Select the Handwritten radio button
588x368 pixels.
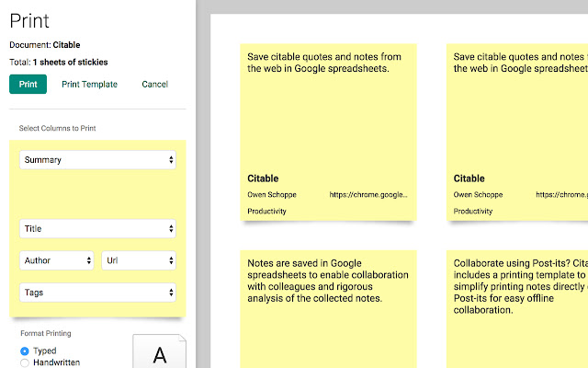pyautogui.click(x=25, y=362)
